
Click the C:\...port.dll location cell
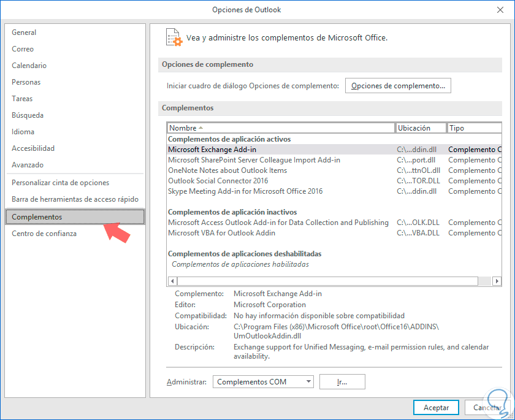(416, 160)
